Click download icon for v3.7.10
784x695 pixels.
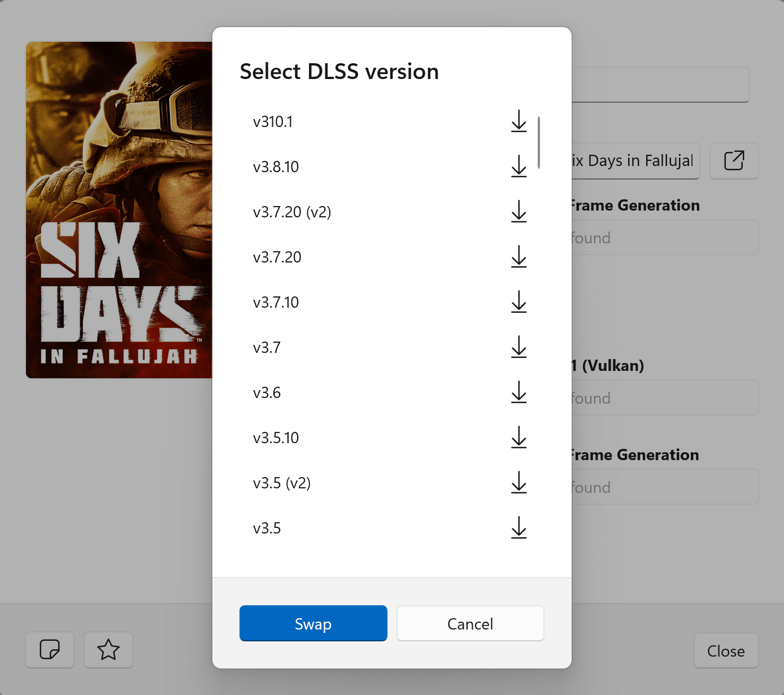[519, 302]
